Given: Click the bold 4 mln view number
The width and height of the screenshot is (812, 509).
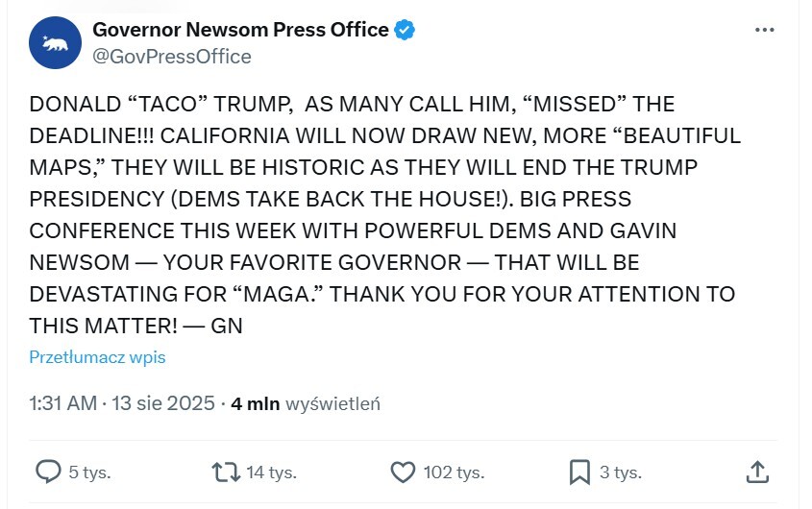Looking at the screenshot, I should [255, 403].
